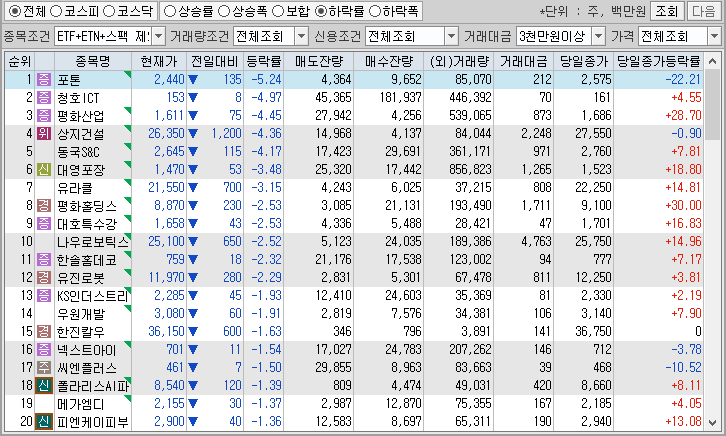Click the 경 badge icon beside 평화홀딩스
Viewport: 726px width, 436px height.
click(44, 206)
